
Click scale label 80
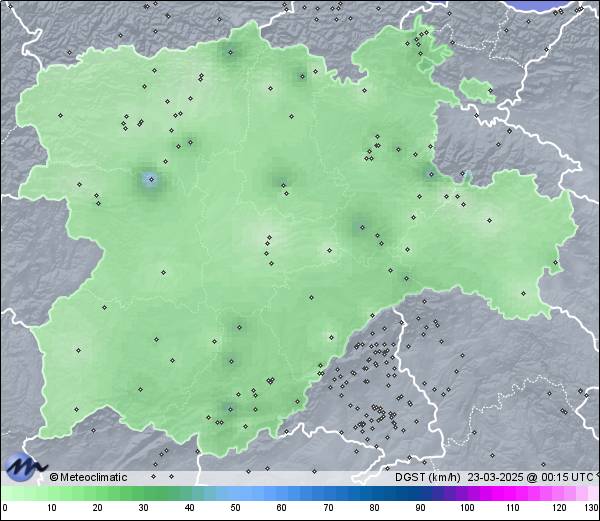[375, 508]
